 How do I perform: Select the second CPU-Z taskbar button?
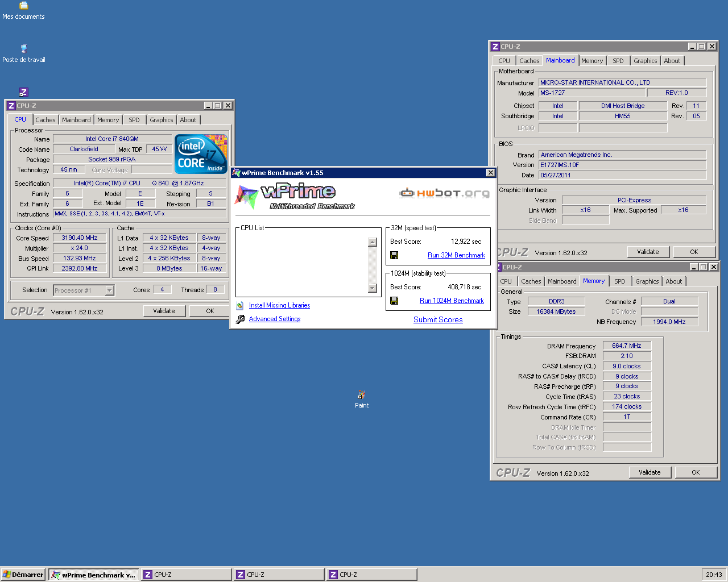pos(279,575)
